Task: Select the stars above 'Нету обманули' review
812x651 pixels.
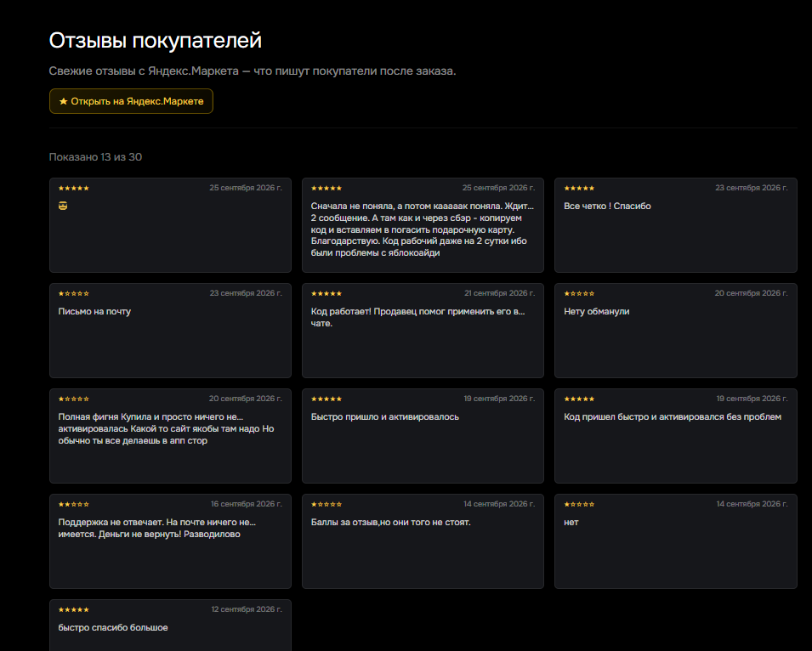Action: (579, 294)
